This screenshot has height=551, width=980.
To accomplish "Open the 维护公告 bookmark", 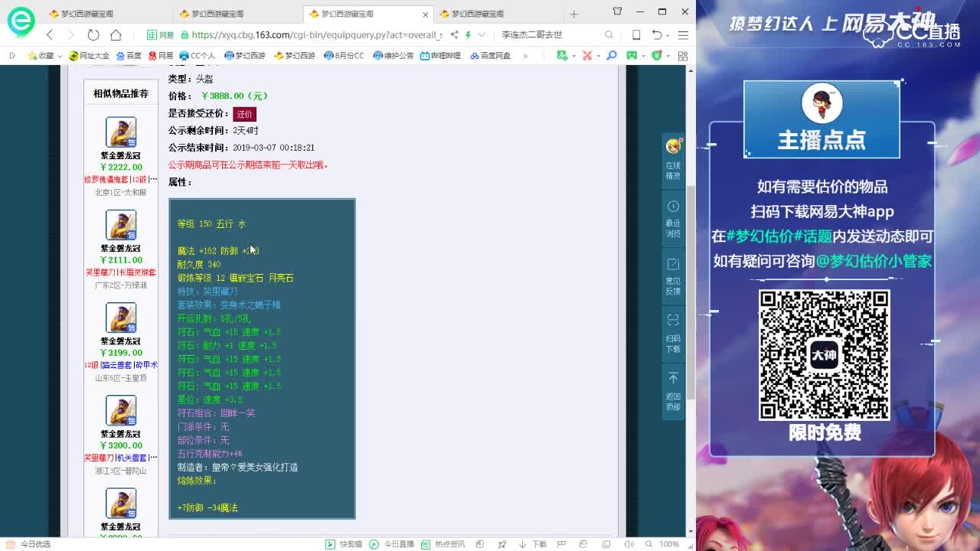I will [394, 55].
